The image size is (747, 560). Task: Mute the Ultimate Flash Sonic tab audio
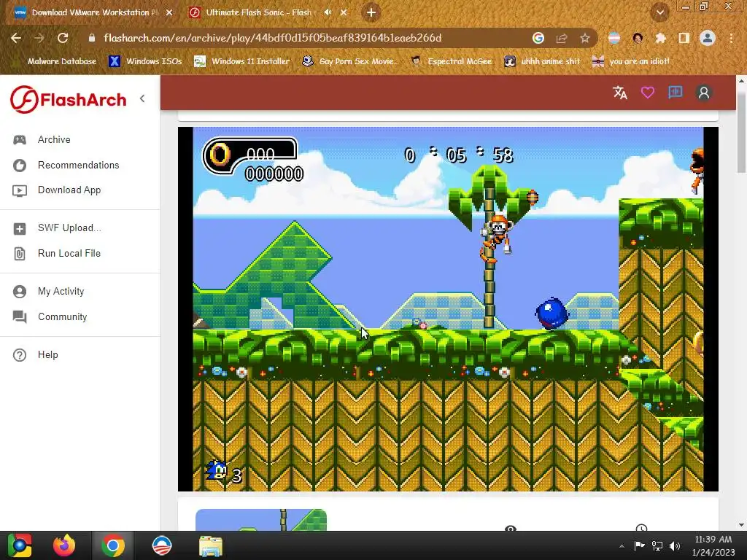[328, 12]
